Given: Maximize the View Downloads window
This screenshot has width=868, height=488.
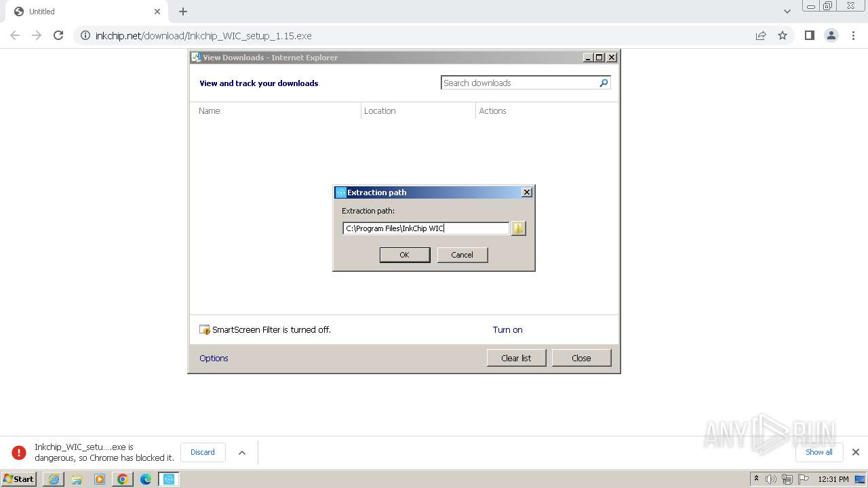Looking at the screenshot, I should [599, 58].
